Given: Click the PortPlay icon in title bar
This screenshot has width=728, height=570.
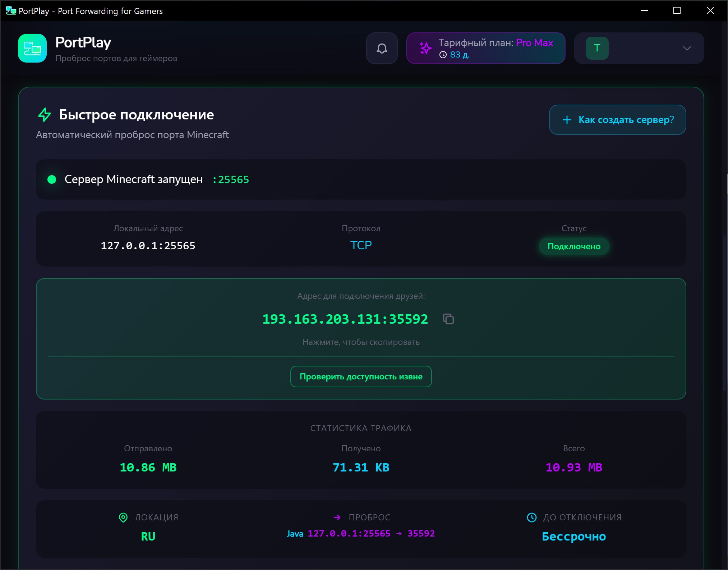Looking at the screenshot, I should [x=11, y=11].
